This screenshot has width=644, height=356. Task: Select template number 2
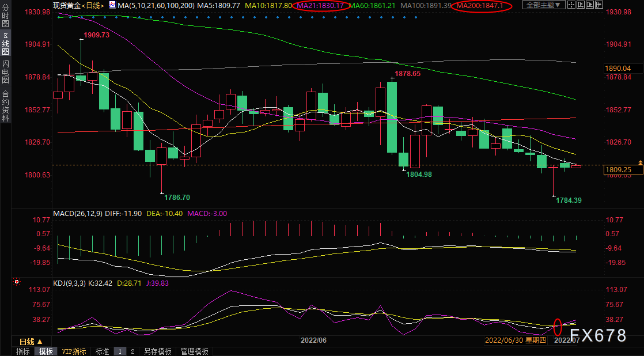click(132, 351)
